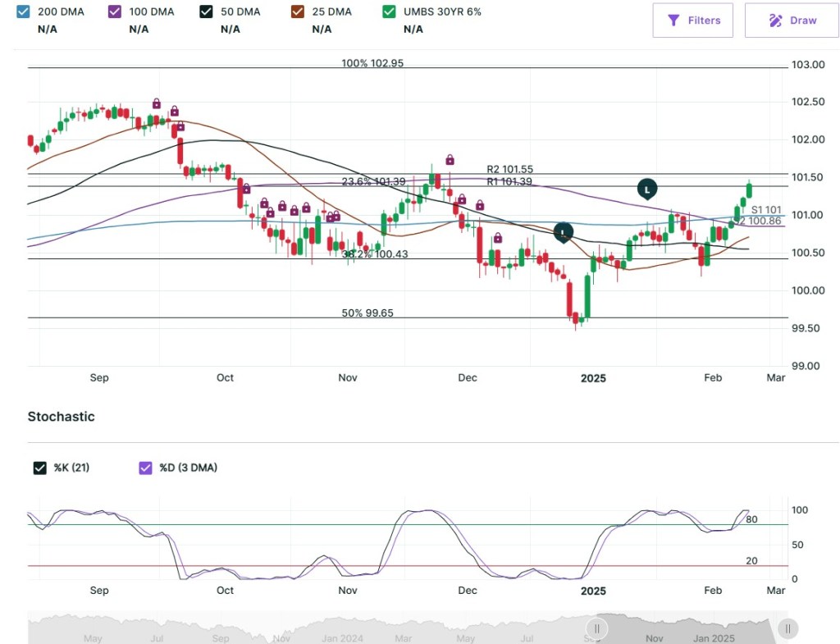Click the lone lock marker in mid-December
This screenshot has height=644, width=840.
coord(498,238)
